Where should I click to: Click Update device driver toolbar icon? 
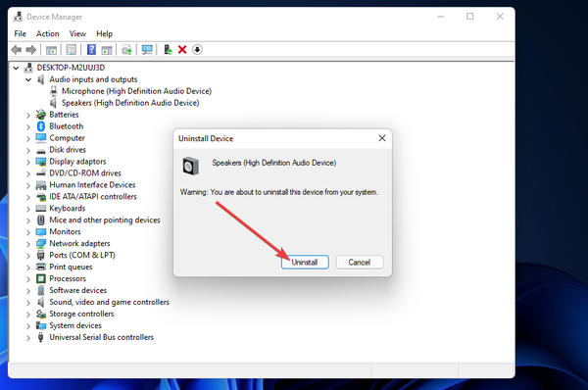[x=126, y=50]
